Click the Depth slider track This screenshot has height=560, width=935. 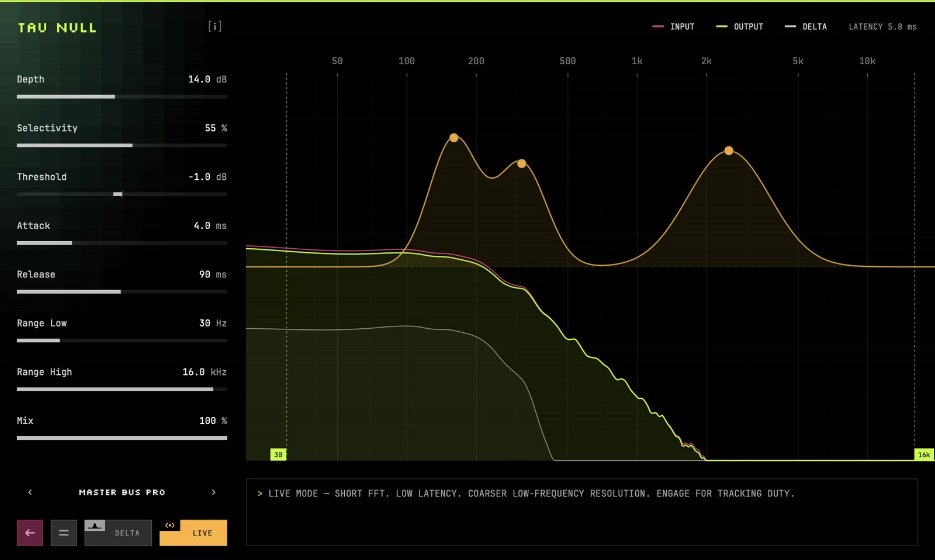[122, 96]
